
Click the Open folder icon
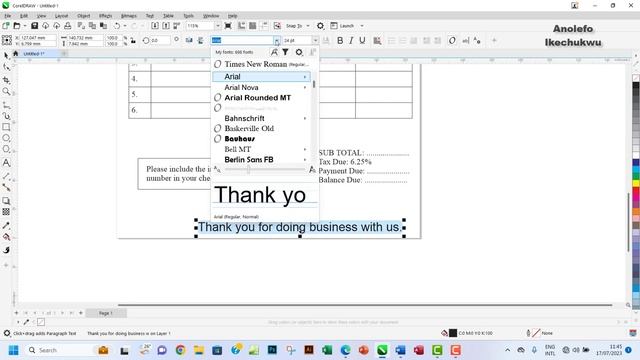pyautogui.click(x=17, y=26)
